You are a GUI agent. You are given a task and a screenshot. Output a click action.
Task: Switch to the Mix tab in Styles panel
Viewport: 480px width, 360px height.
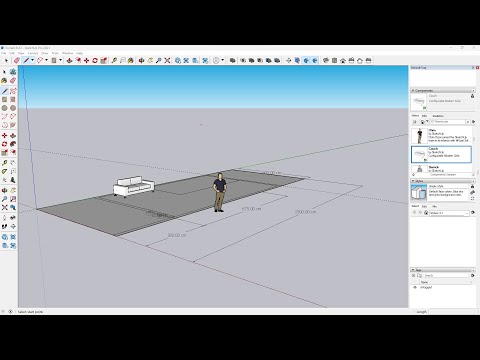pyautogui.click(x=434, y=206)
